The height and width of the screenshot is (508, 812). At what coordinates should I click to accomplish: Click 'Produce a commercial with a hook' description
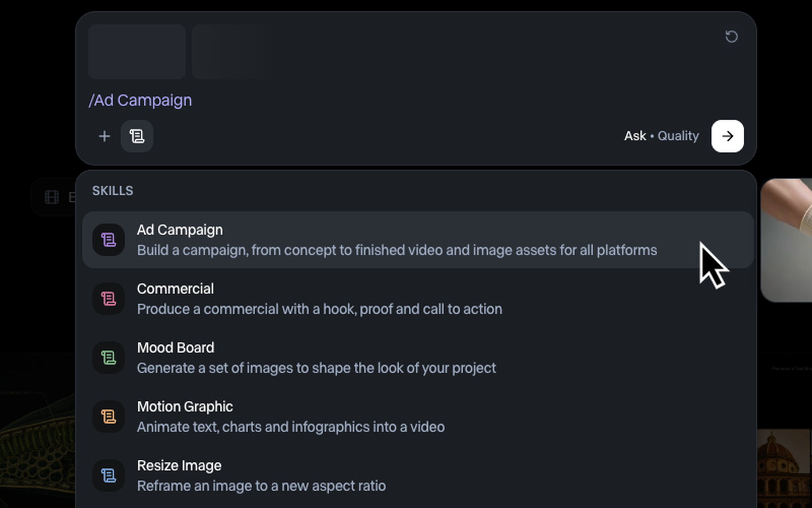tap(320, 309)
